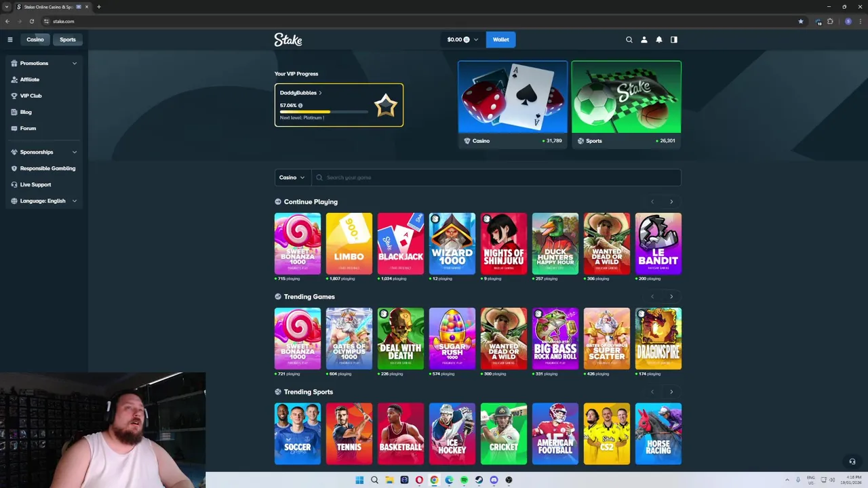
Task: Open the hamburger menu in sidebar
Action: pos(10,39)
